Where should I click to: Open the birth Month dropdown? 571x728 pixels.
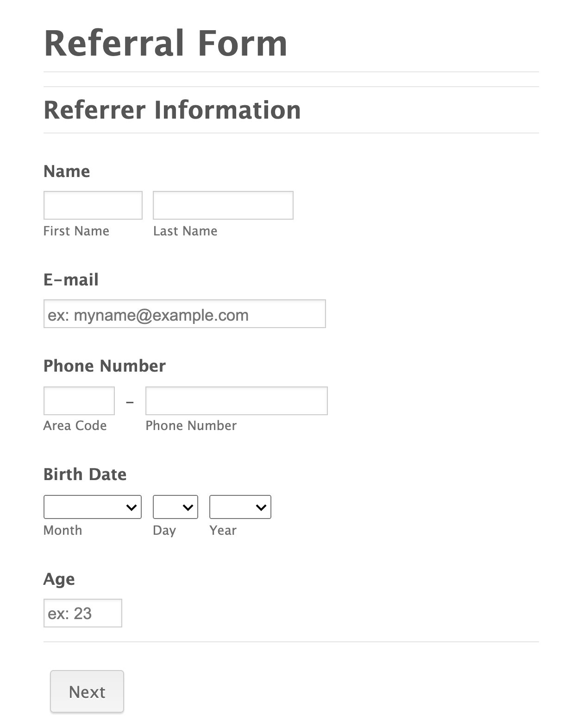pos(92,507)
